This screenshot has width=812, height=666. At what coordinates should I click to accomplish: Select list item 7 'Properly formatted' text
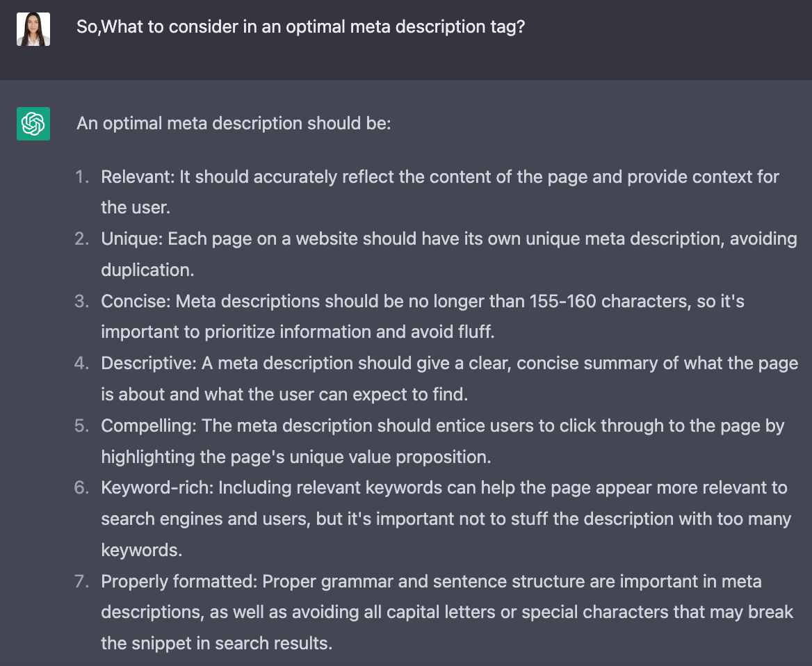coord(447,612)
